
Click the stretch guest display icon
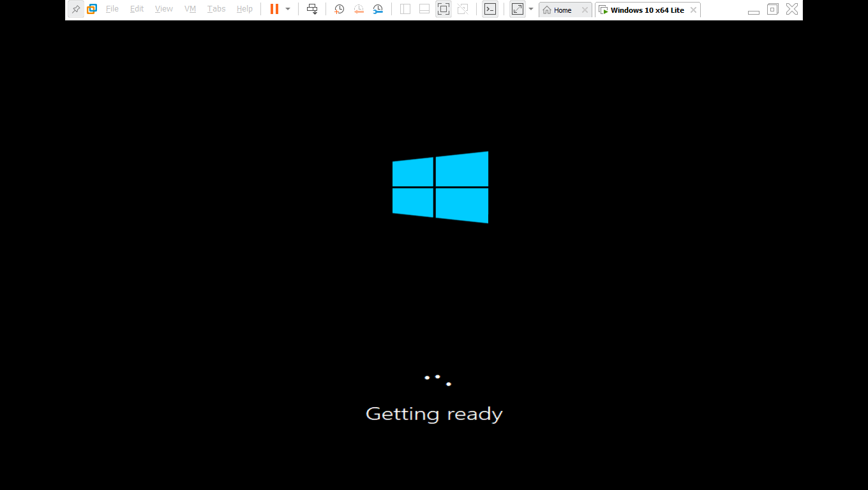point(518,9)
